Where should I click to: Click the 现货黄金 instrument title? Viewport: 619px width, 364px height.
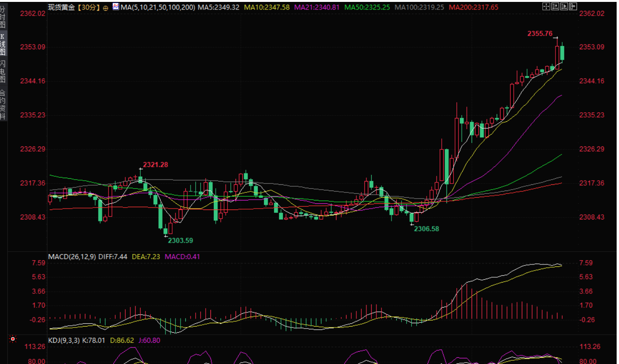[62, 8]
